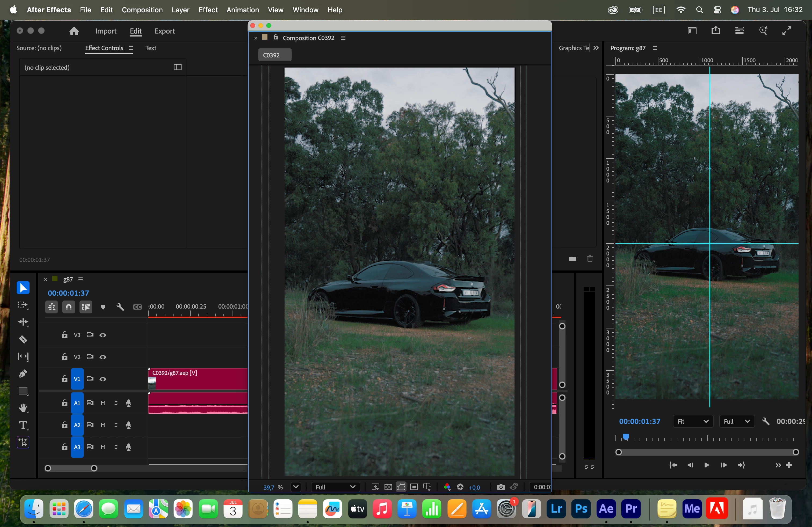The width and height of the screenshot is (812, 527).
Task: Select the Hand tool
Action: 23,408
